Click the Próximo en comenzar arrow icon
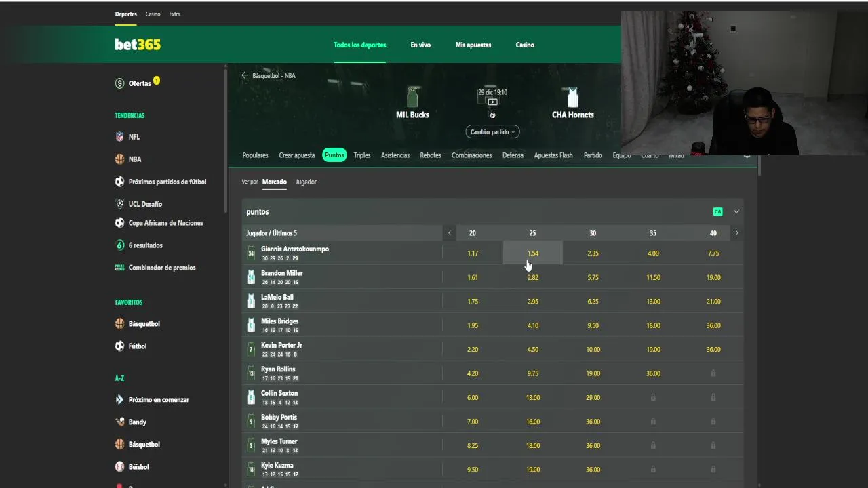The image size is (868, 488). click(x=120, y=400)
